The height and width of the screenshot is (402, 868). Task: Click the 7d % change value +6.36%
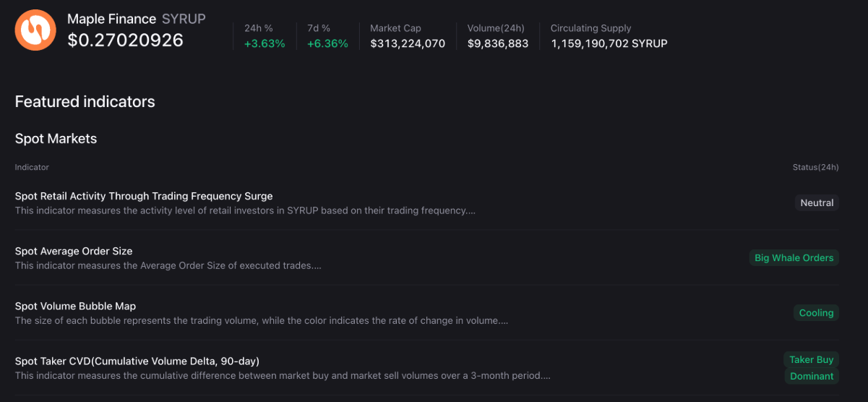pyautogui.click(x=327, y=43)
